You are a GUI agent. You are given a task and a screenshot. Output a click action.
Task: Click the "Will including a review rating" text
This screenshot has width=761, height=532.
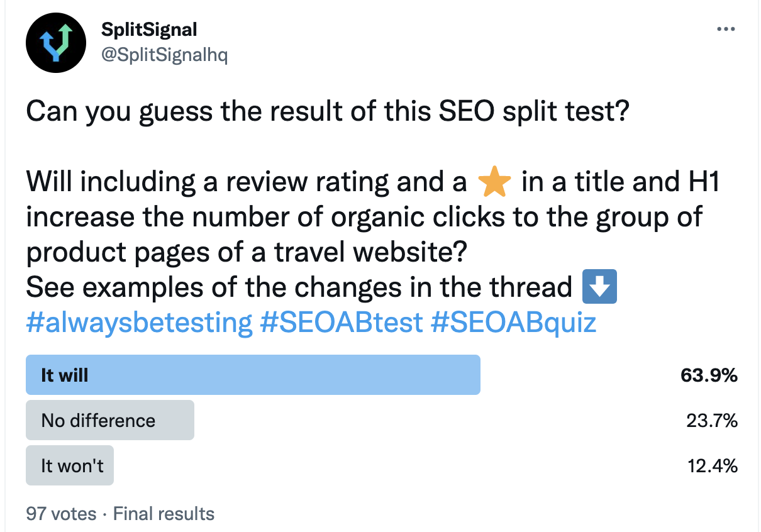coord(245,183)
